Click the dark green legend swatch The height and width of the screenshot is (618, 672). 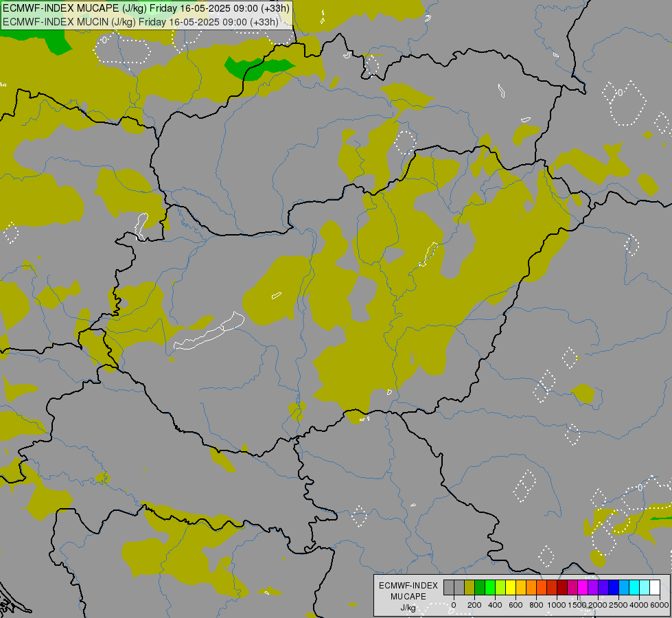pos(480,587)
